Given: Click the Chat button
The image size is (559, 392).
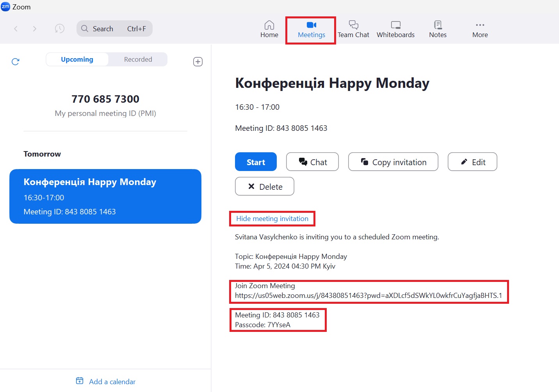Looking at the screenshot, I should click(x=312, y=162).
